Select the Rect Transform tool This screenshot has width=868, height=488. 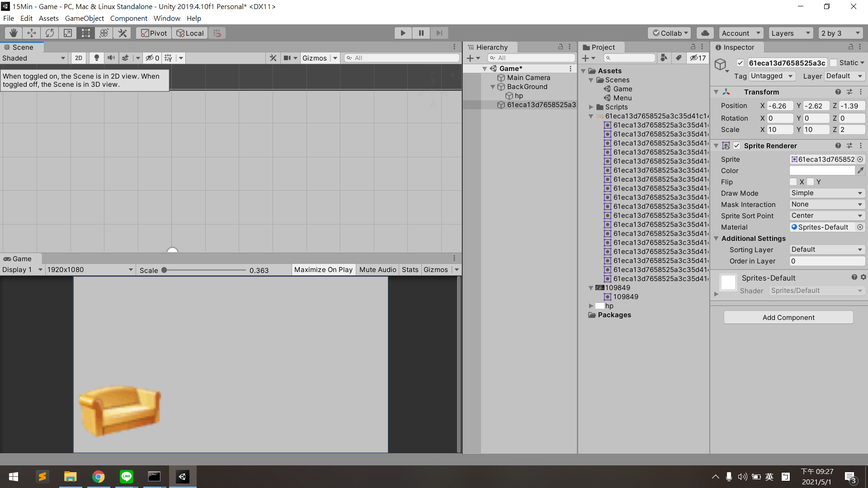tap(86, 33)
